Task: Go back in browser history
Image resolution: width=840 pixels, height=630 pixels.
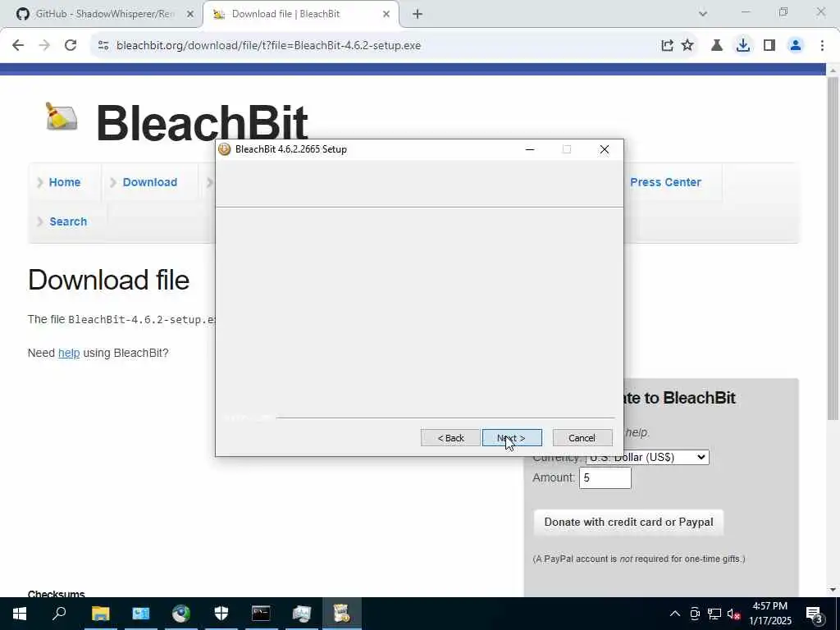Action: [x=18, y=46]
